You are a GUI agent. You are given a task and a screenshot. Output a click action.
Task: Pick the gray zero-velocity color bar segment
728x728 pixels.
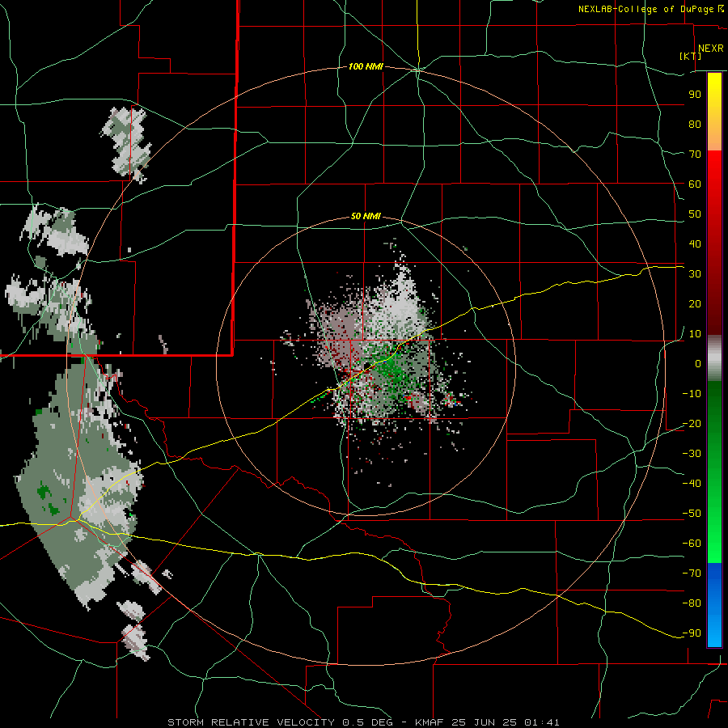714,358
